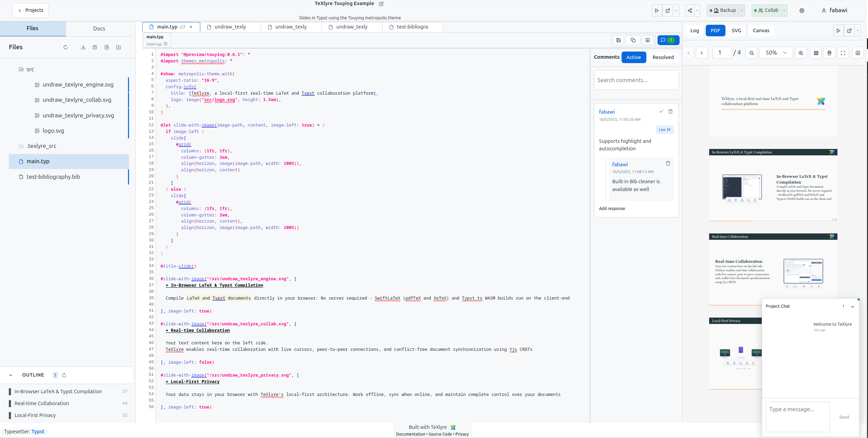
Task: Click the new folder icon in Files panel
Action: [118, 47]
